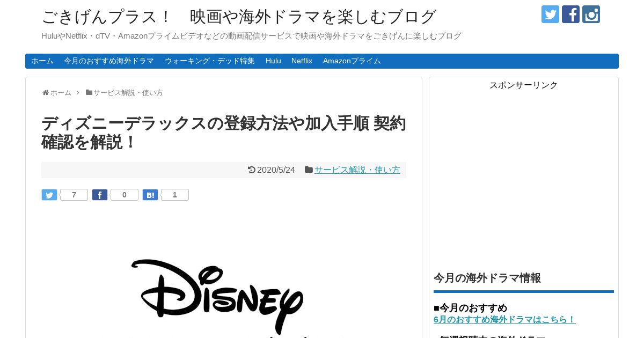Open サービス解説・使い方 category link under title
The height and width of the screenshot is (338, 644).
(357, 170)
